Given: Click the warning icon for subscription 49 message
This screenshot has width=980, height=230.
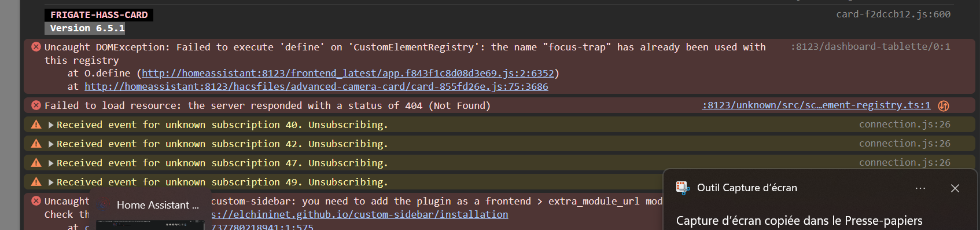Looking at the screenshot, I should pyautogui.click(x=36, y=182).
